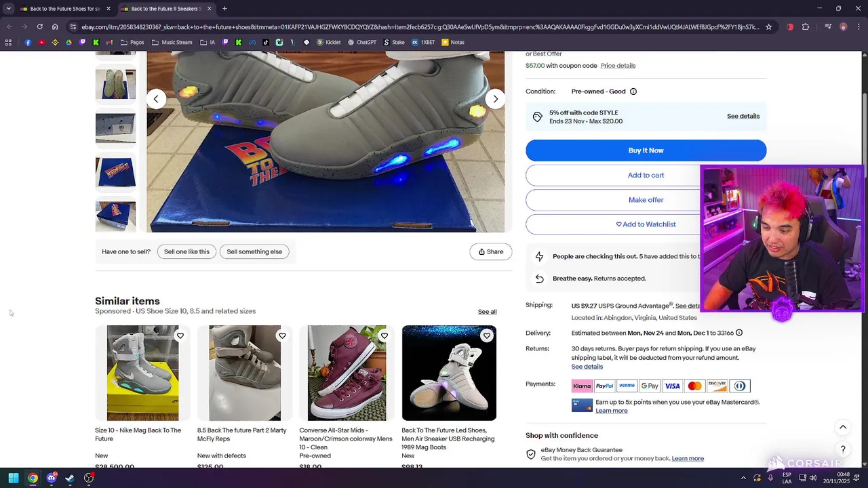Expand the tab search dropdown arrow
This screenshot has height=488, width=868.
point(8,9)
